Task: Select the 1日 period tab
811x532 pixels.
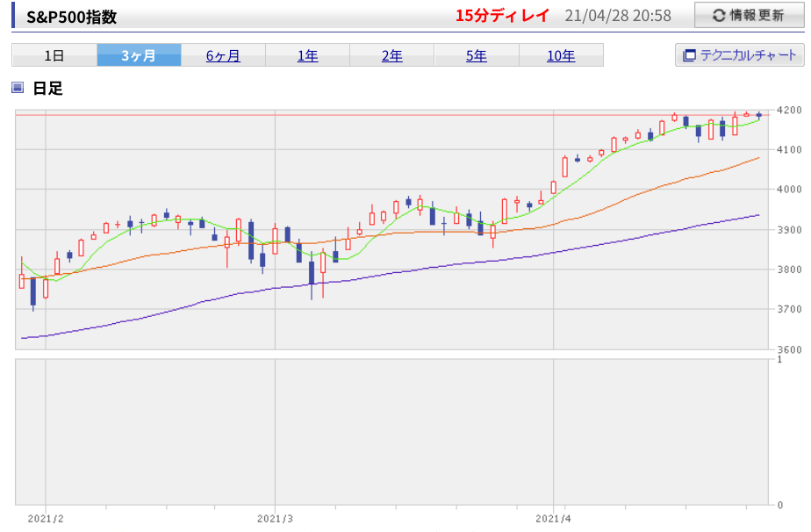Action: click(54, 55)
